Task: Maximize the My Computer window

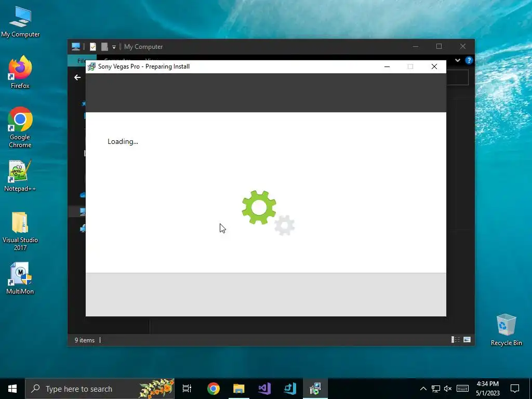Action: click(438, 46)
